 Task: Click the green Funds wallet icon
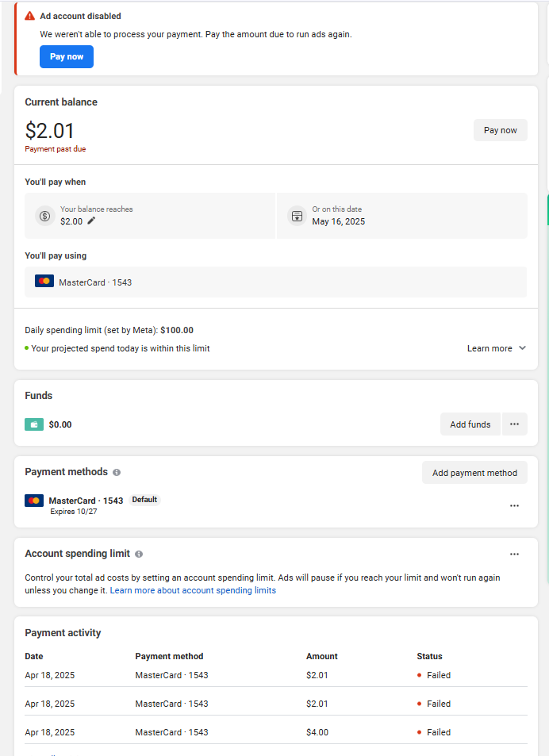pos(34,424)
